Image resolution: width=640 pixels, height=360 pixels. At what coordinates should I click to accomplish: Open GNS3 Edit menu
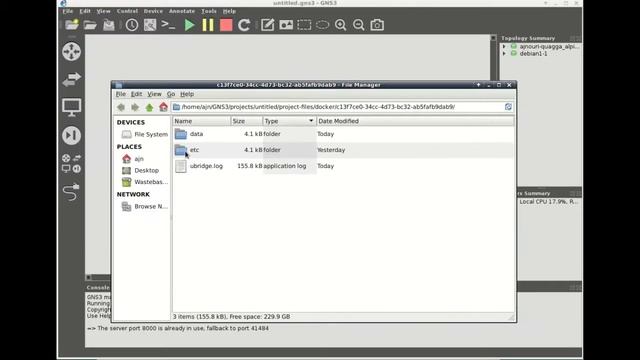(85, 11)
